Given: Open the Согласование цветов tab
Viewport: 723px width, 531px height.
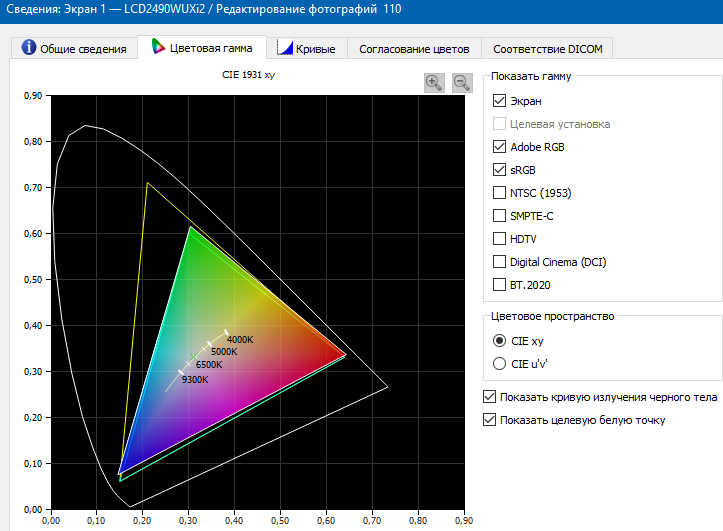Looking at the screenshot, I should click(414, 48).
